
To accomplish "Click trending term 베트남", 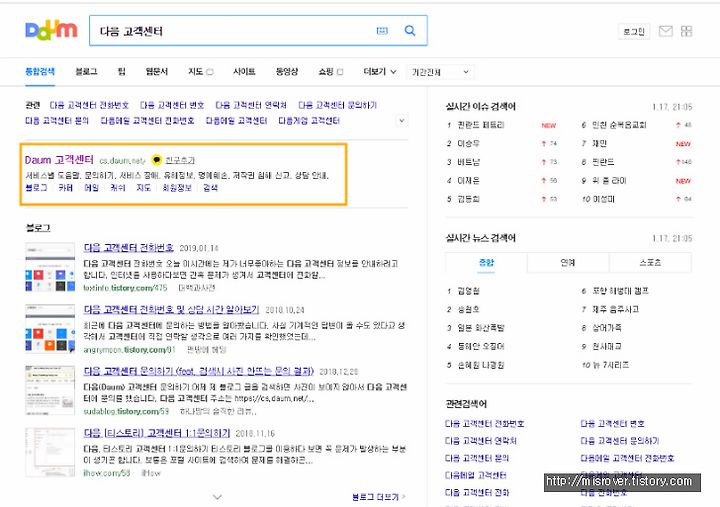I will (x=468, y=162).
